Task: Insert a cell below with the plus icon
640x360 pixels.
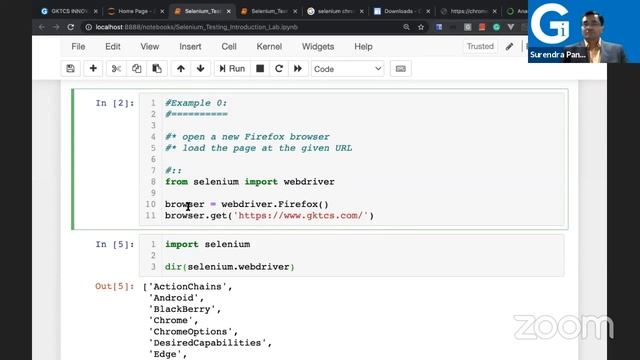Action: pyautogui.click(x=93, y=69)
